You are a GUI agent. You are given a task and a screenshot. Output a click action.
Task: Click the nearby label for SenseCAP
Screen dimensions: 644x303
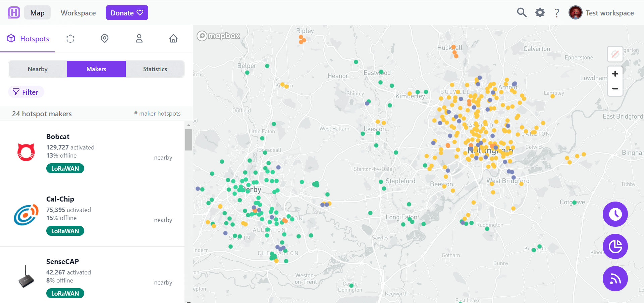pos(163,283)
